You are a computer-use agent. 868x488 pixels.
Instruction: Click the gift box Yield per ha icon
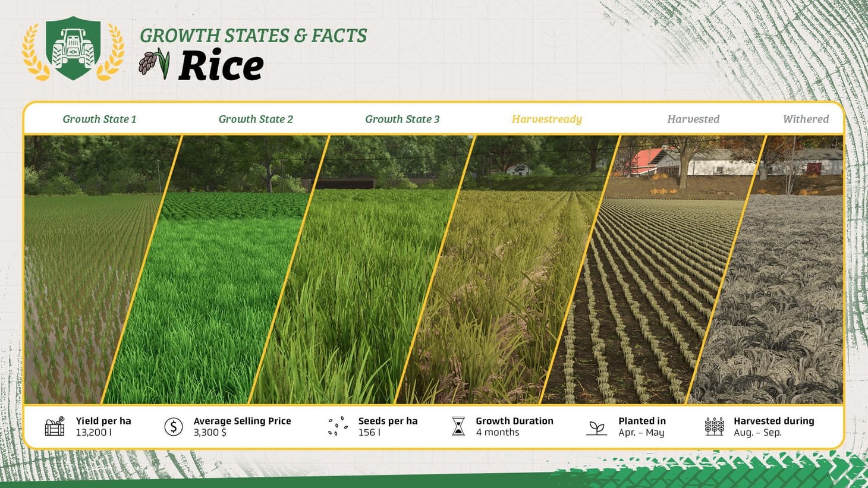(x=55, y=426)
